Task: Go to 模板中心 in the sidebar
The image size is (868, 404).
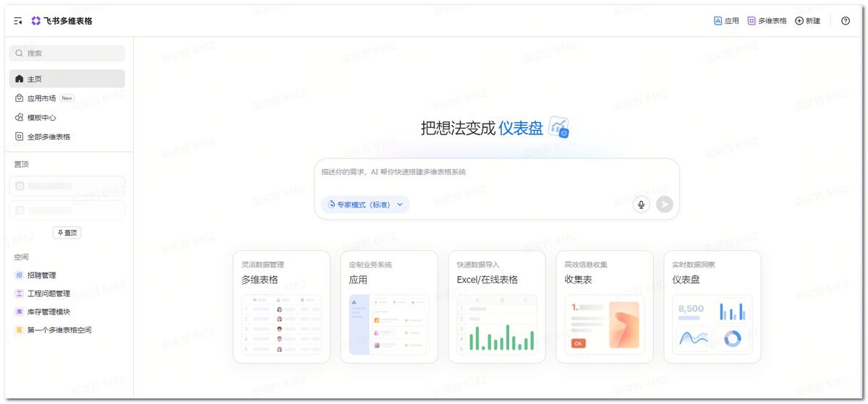Action: [x=67, y=117]
